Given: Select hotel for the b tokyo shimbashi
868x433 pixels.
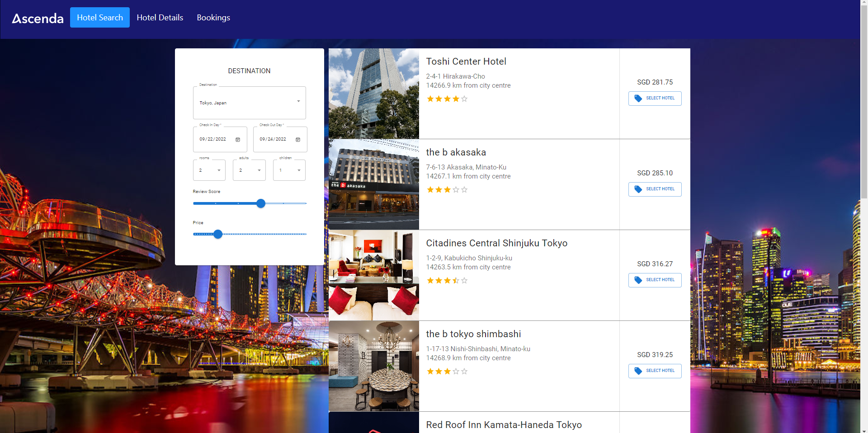Looking at the screenshot, I should pyautogui.click(x=655, y=371).
